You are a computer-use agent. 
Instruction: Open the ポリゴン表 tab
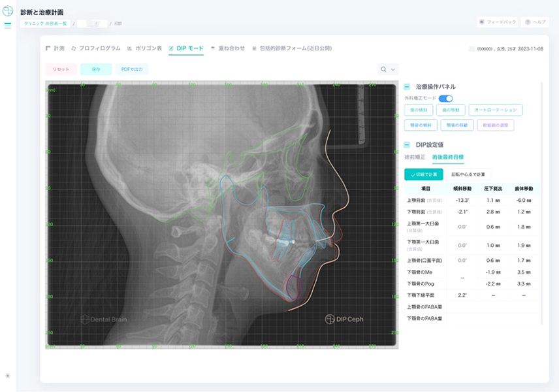point(143,48)
